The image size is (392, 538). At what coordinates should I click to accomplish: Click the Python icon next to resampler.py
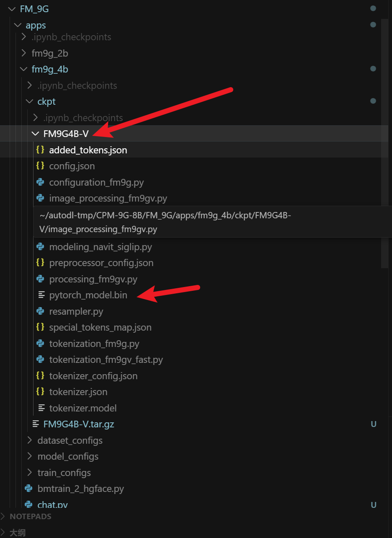[40, 311]
